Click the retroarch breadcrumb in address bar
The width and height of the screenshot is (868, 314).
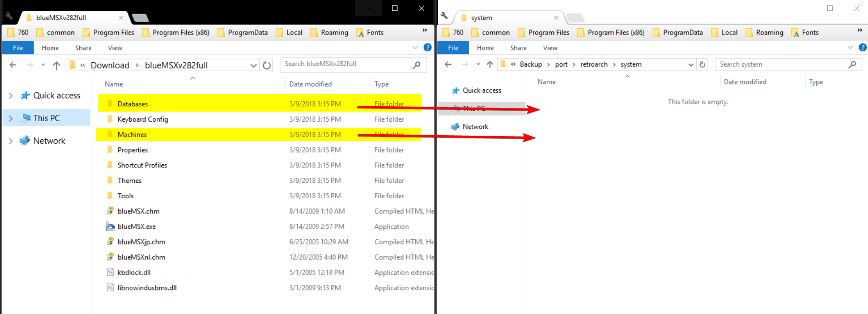coord(594,64)
